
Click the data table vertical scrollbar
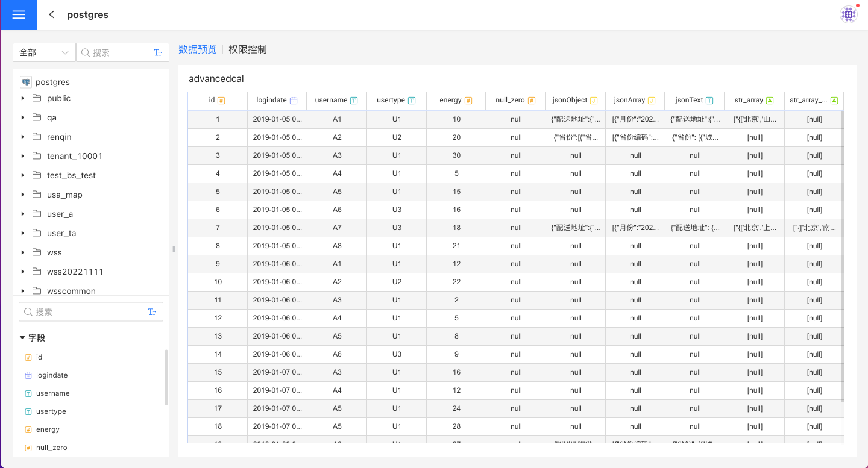pyautogui.click(x=842, y=253)
